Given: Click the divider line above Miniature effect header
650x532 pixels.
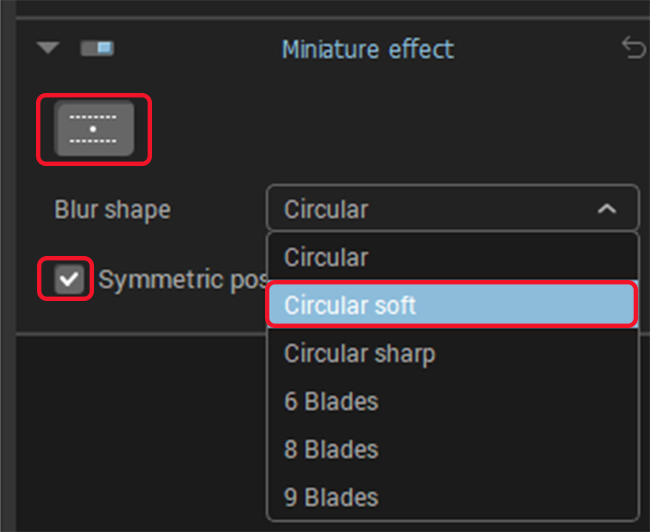Looking at the screenshot, I should click(x=325, y=16).
